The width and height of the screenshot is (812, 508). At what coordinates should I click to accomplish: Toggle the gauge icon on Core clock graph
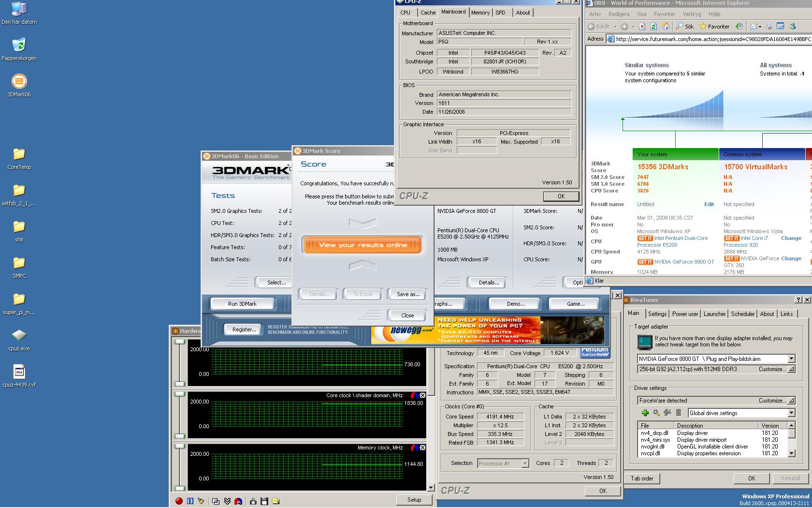(x=414, y=395)
